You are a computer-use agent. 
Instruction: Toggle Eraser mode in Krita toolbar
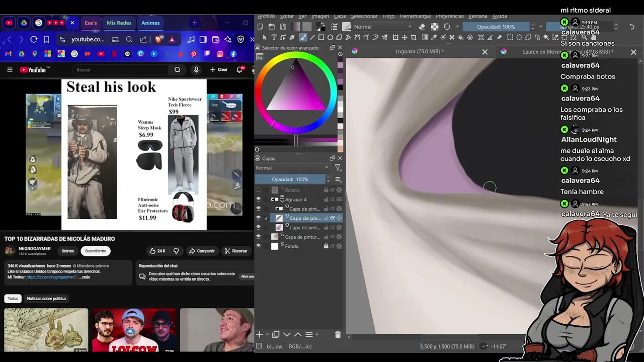point(422,27)
